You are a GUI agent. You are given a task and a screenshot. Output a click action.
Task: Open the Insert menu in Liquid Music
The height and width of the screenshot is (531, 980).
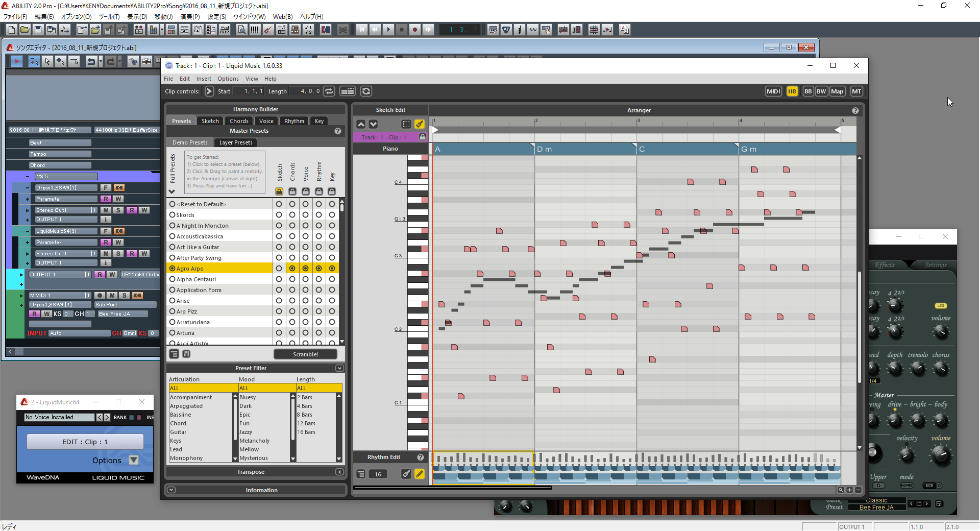[x=203, y=79]
